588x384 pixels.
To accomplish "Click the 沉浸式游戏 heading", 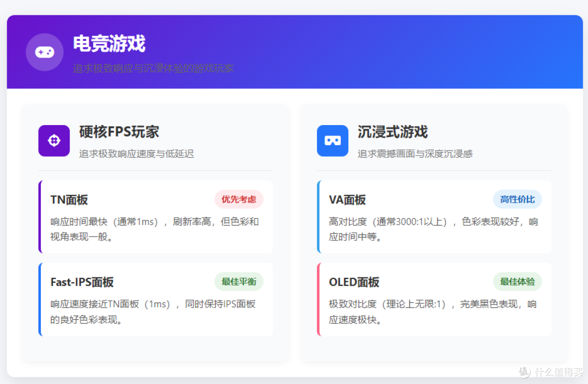I will pyautogui.click(x=393, y=132).
